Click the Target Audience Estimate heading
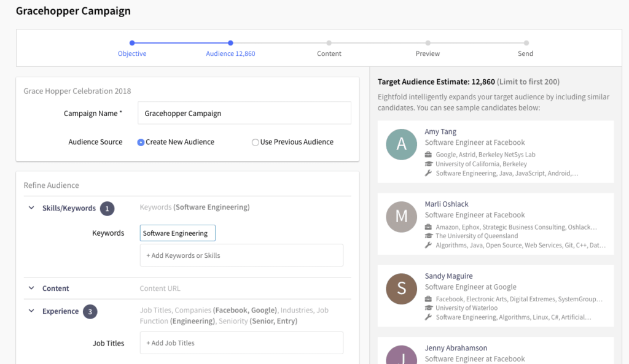629x364 pixels. (436, 82)
